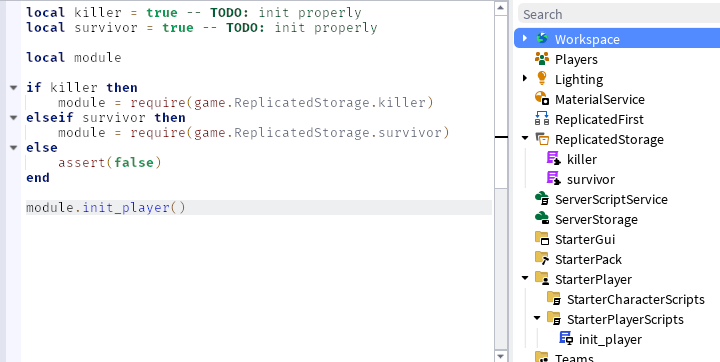Click the editor scrollbar up arrow

501,8
